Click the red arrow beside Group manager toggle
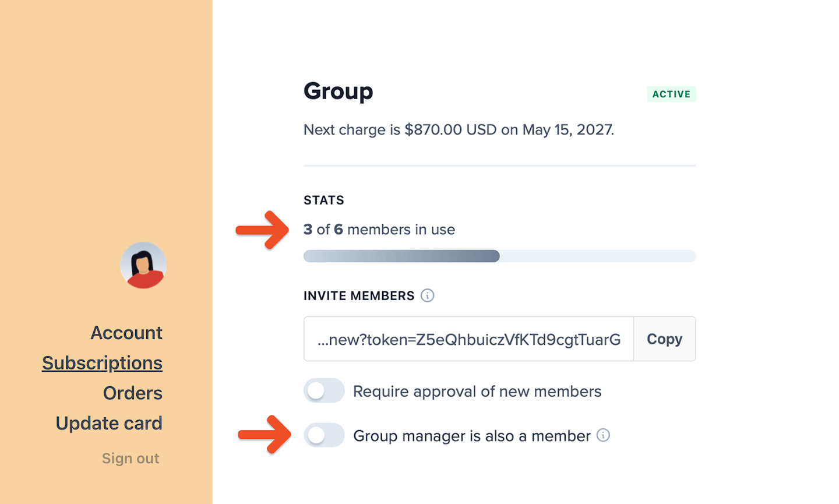Screen dimensions: 839x504 pyautogui.click(x=265, y=434)
